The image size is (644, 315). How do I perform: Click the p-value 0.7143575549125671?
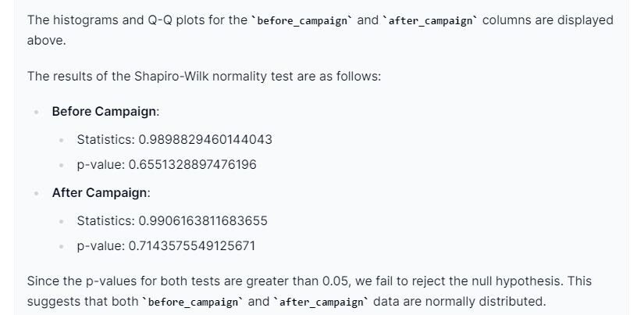[192, 246]
